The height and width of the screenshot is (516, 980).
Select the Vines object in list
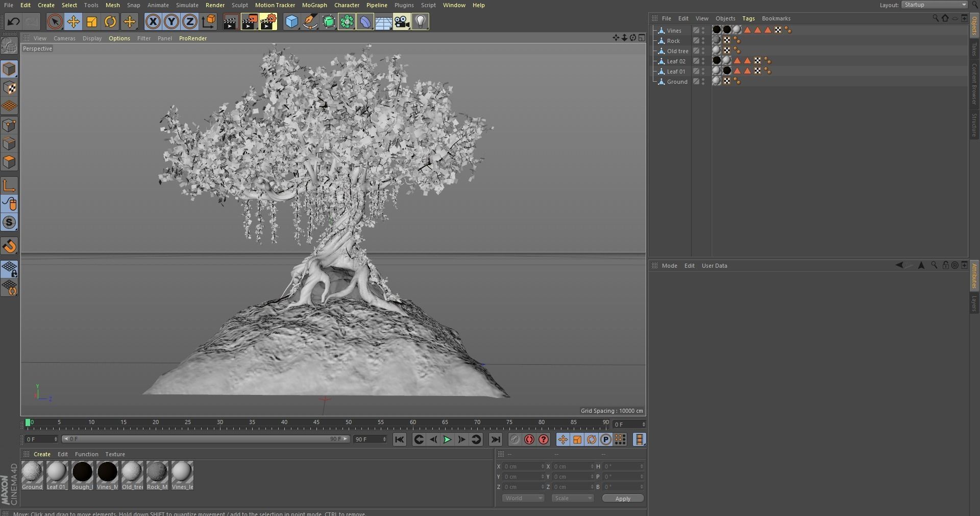click(674, 31)
